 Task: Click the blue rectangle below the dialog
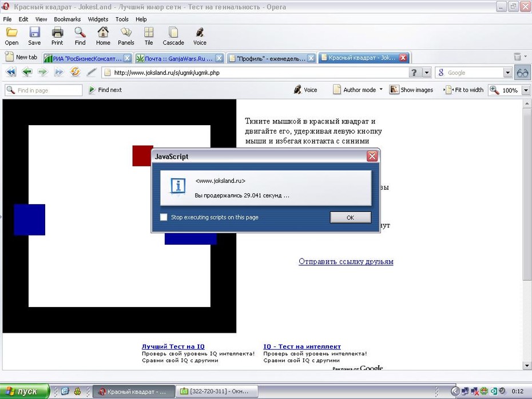coord(190,238)
